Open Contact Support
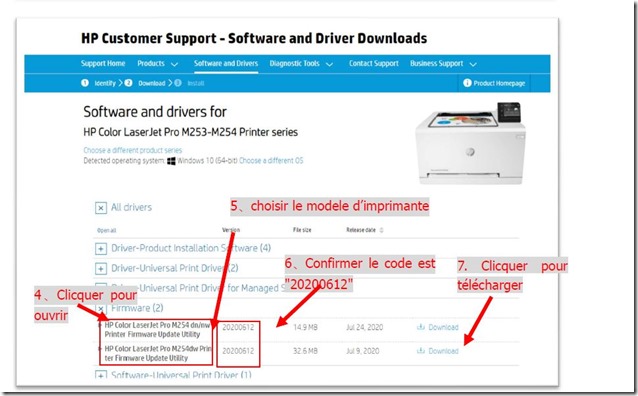 (x=374, y=63)
